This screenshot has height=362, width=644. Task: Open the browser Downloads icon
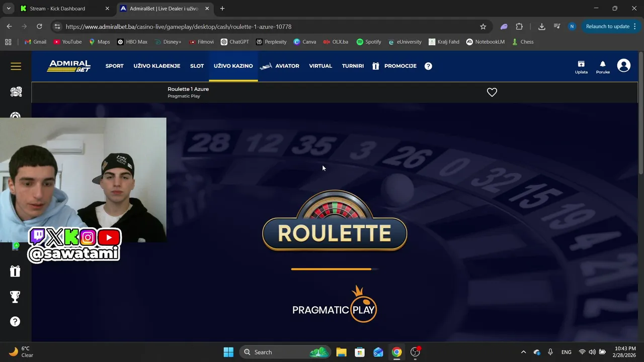pyautogui.click(x=541, y=27)
